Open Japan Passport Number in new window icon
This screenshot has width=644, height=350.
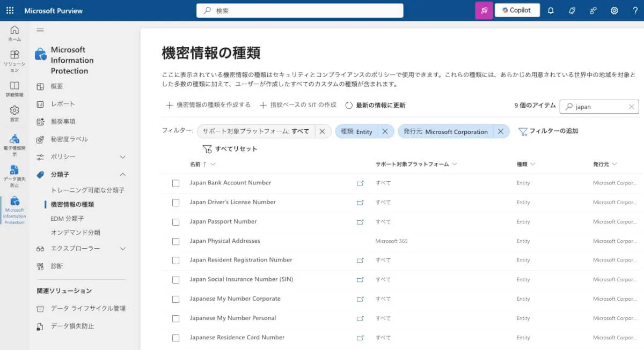point(360,222)
